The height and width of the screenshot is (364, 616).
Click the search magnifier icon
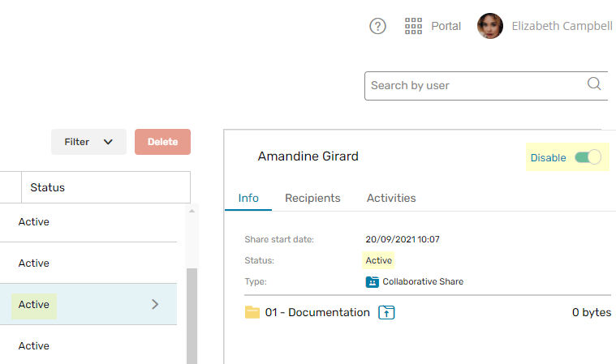coord(594,84)
